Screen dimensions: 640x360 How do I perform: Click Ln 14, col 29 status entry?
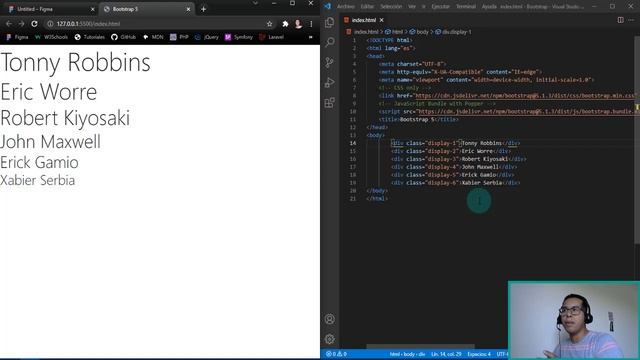point(446,354)
